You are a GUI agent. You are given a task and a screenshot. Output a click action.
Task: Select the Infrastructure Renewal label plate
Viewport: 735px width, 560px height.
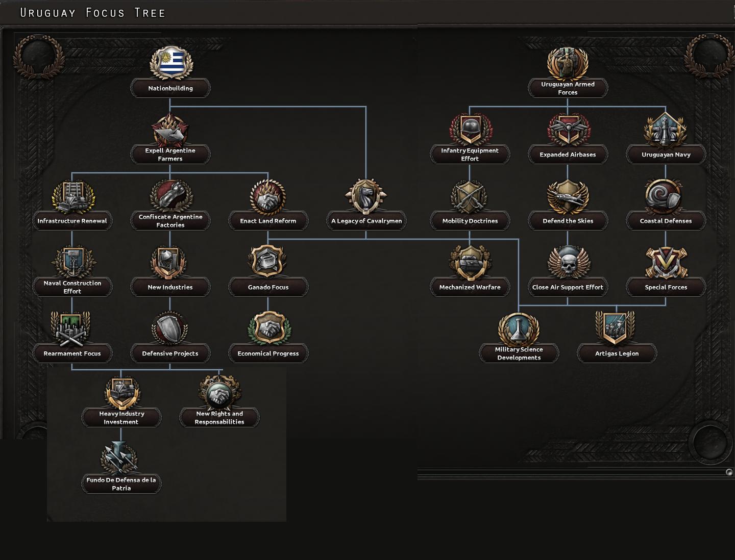coord(72,221)
